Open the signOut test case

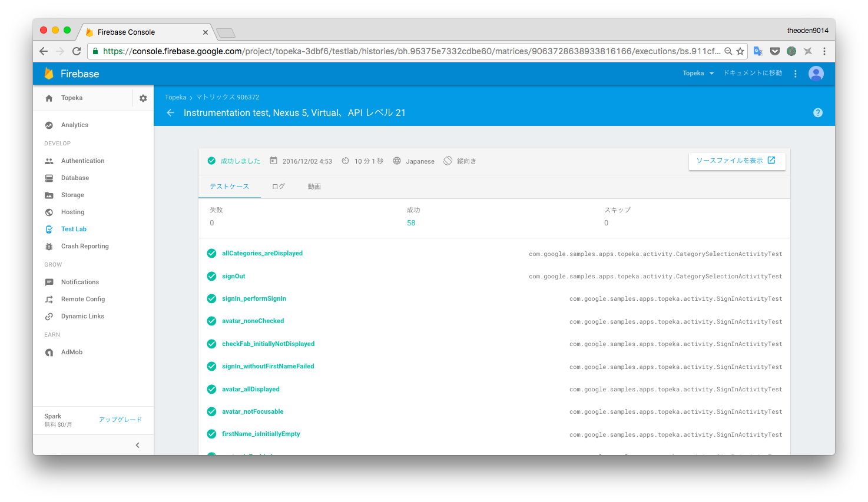233,276
